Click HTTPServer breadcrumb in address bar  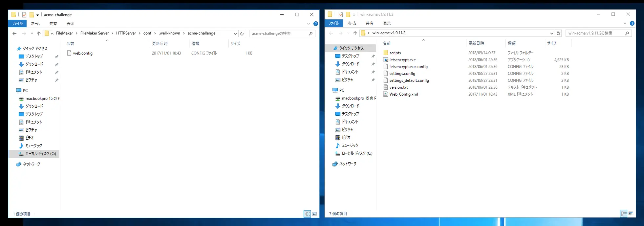(126, 33)
